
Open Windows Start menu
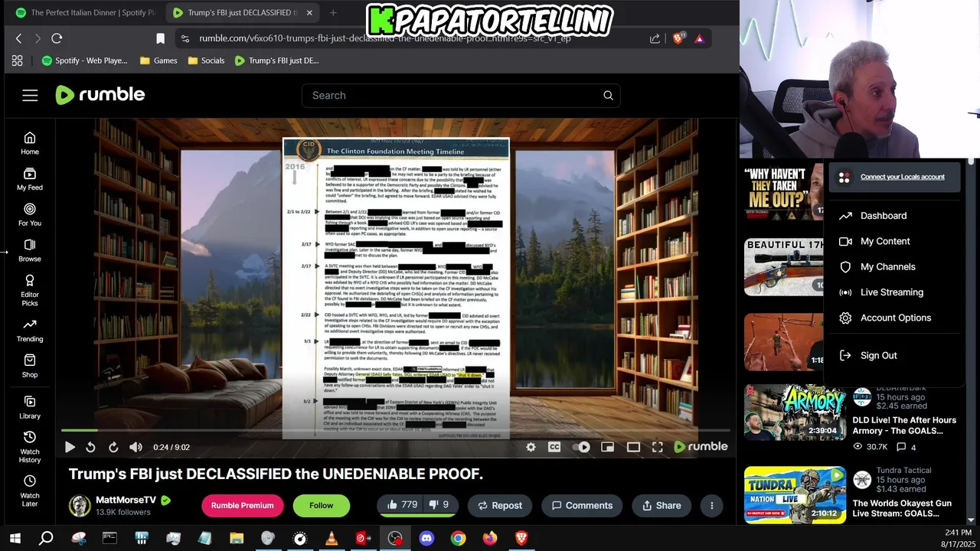click(x=15, y=539)
